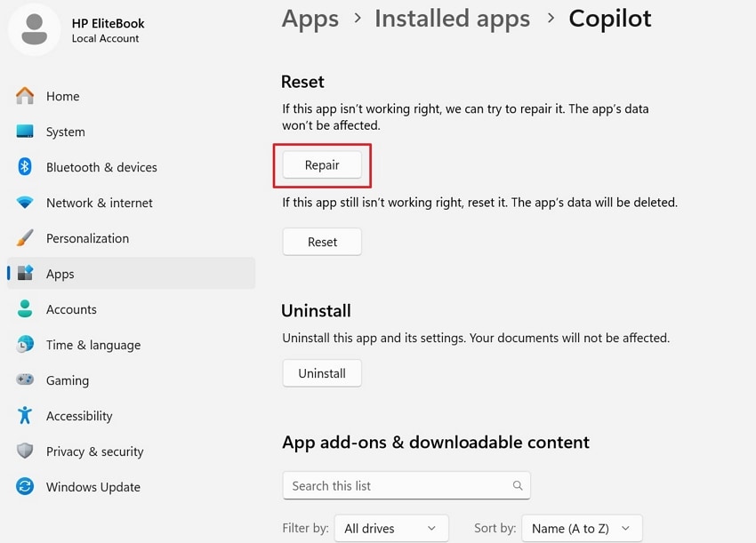Open Windows Update page

click(x=93, y=487)
